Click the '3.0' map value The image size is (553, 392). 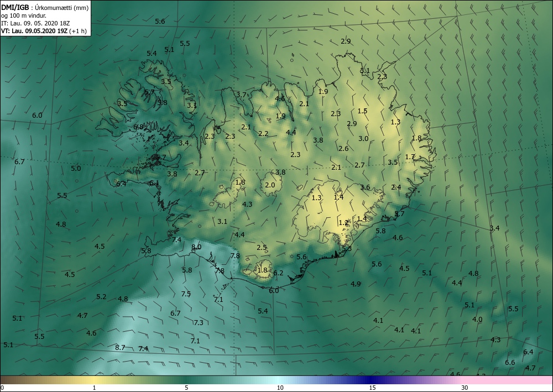(363, 138)
